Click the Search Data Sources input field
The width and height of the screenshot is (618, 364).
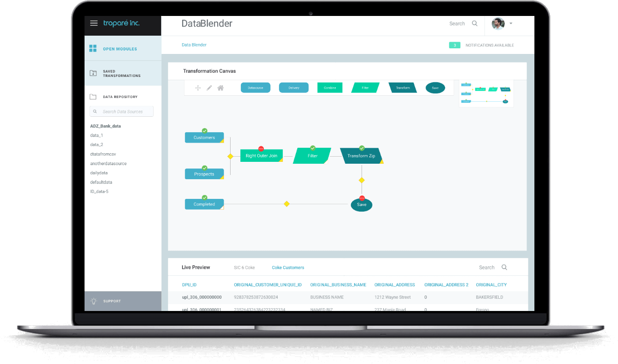tap(122, 112)
